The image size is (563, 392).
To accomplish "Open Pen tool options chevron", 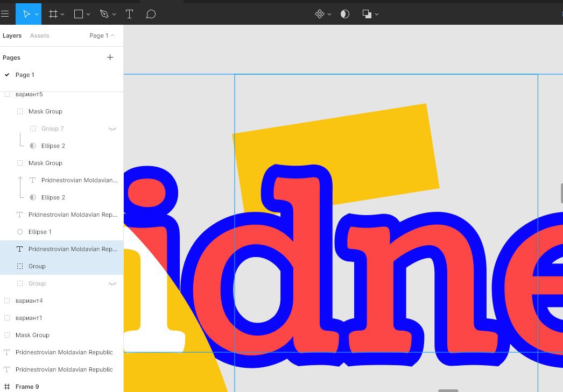I will click(x=114, y=15).
